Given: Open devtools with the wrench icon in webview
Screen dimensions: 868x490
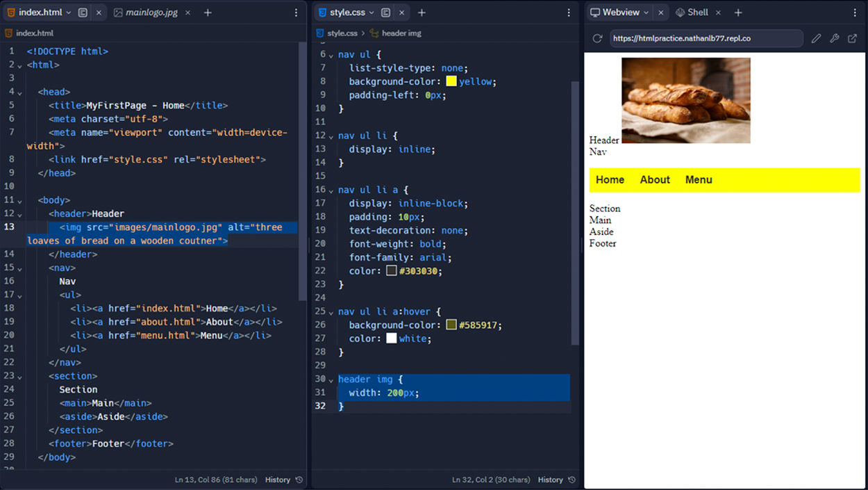Looking at the screenshot, I should (x=835, y=38).
